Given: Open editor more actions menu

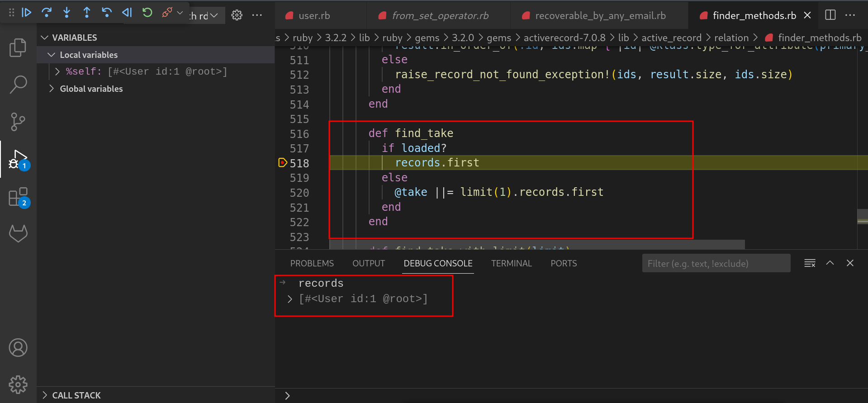Looking at the screenshot, I should [850, 15].
